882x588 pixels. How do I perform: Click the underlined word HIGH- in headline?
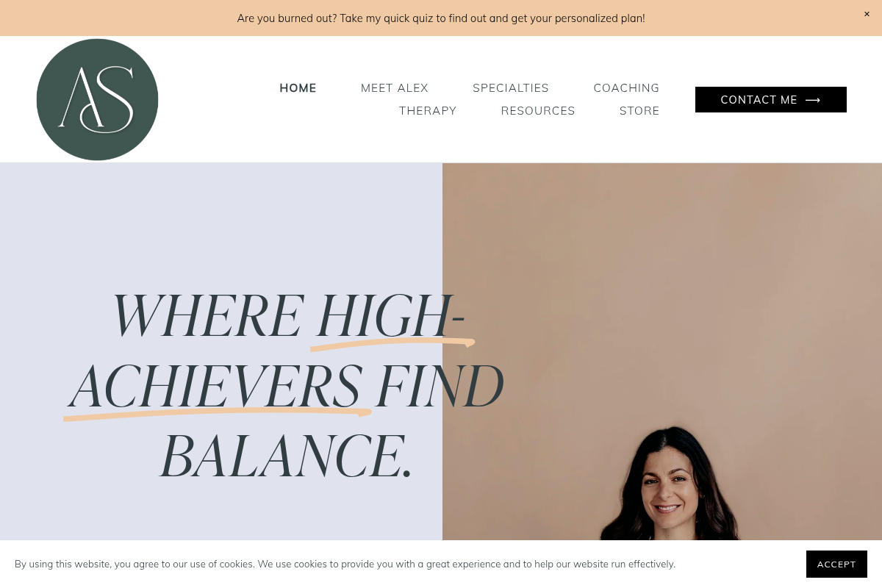click(391, 316)
